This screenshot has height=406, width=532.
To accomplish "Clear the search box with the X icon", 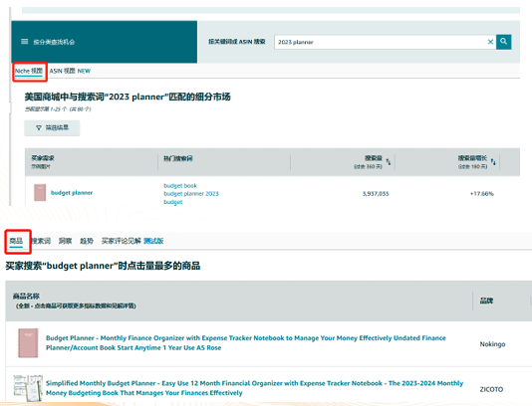I will click(490, 42).
